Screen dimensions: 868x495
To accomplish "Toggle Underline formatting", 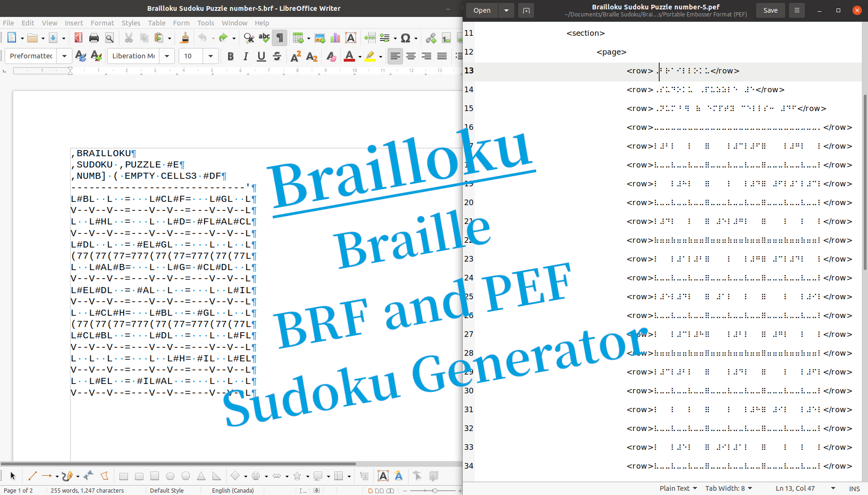I will tap(261, 56).
